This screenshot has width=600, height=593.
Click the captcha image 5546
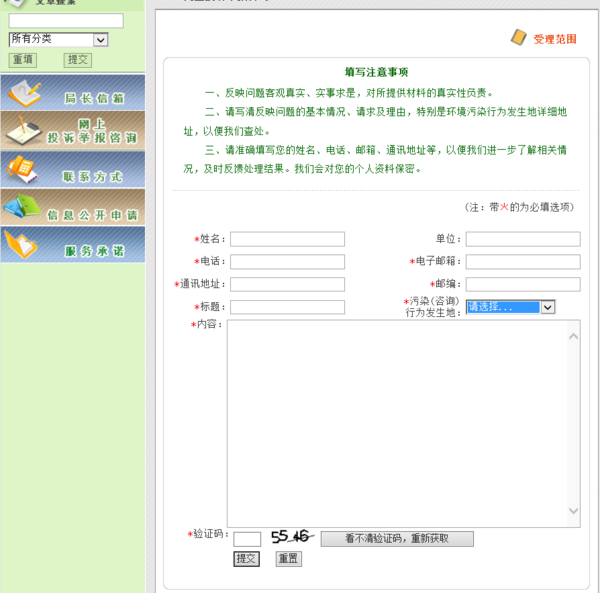coord(292,537)
